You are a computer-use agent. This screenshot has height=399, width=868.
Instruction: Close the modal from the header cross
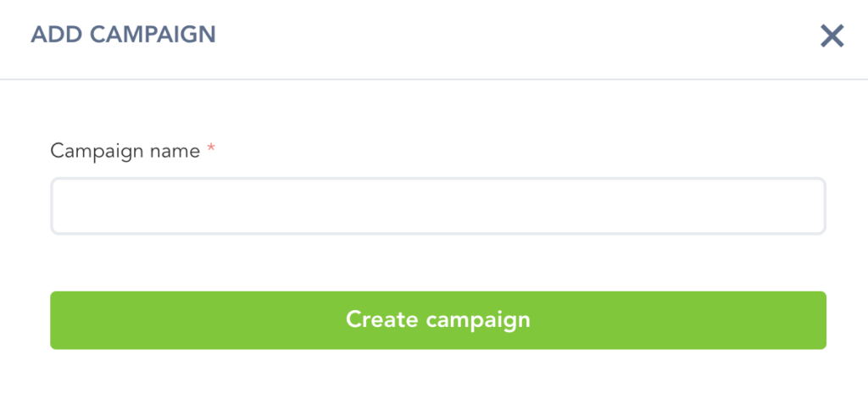pyautogui.click(x=832, y=36)
